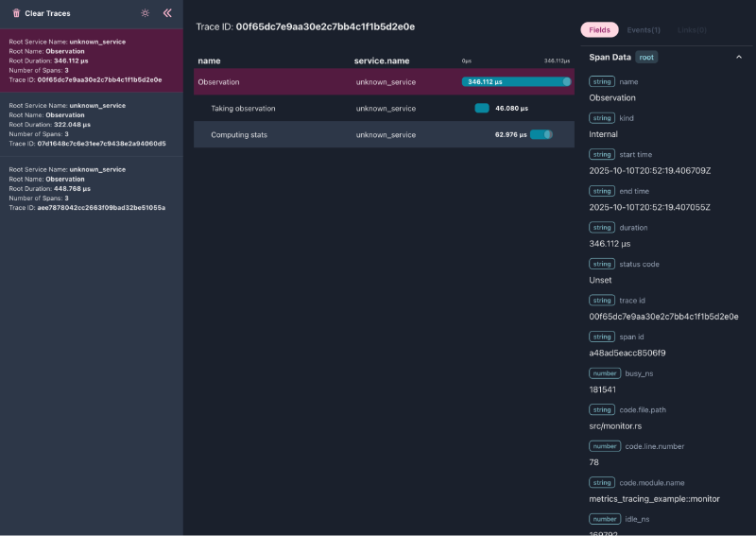Click the trash icon beside Clear Traces
The width and height of the screenshot is (756, 536).
16,13
